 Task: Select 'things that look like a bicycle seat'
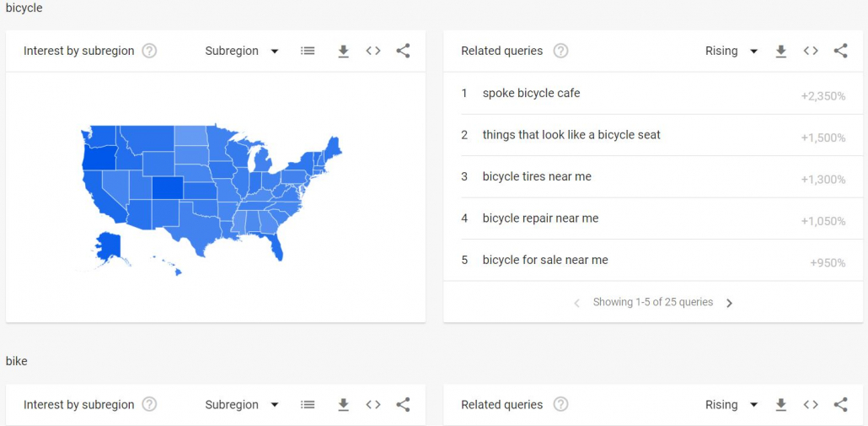653,135
